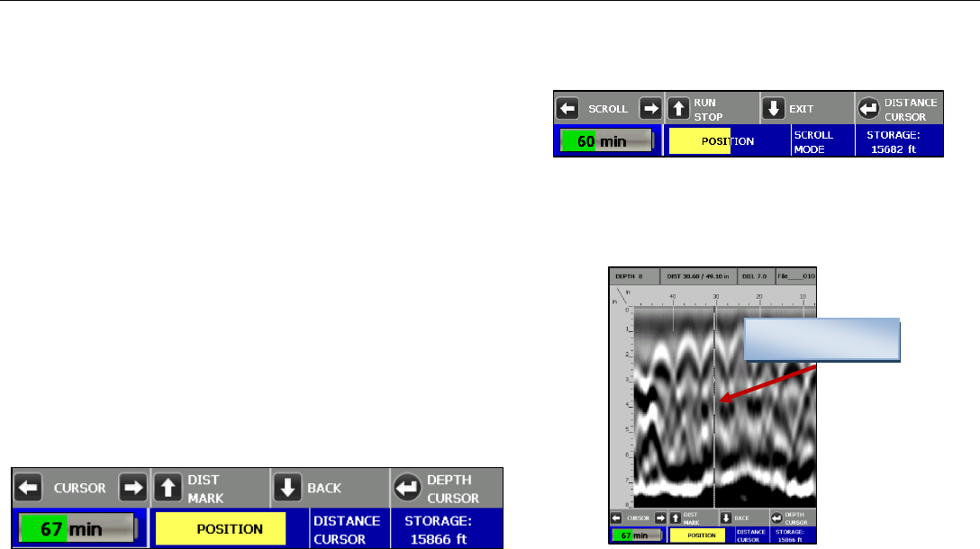Click the down arrow for EXIT
Screen dimensions: 980x549
(773, 109)
